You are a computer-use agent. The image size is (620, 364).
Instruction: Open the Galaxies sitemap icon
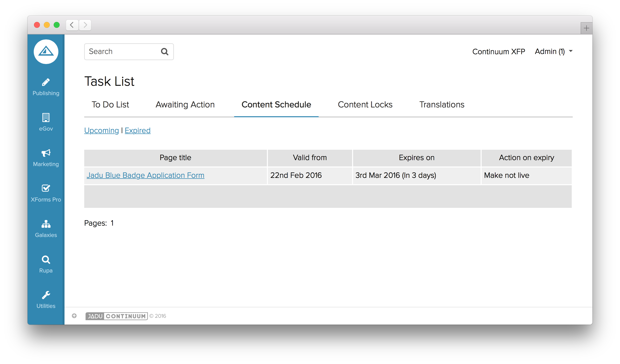(46, 224)
